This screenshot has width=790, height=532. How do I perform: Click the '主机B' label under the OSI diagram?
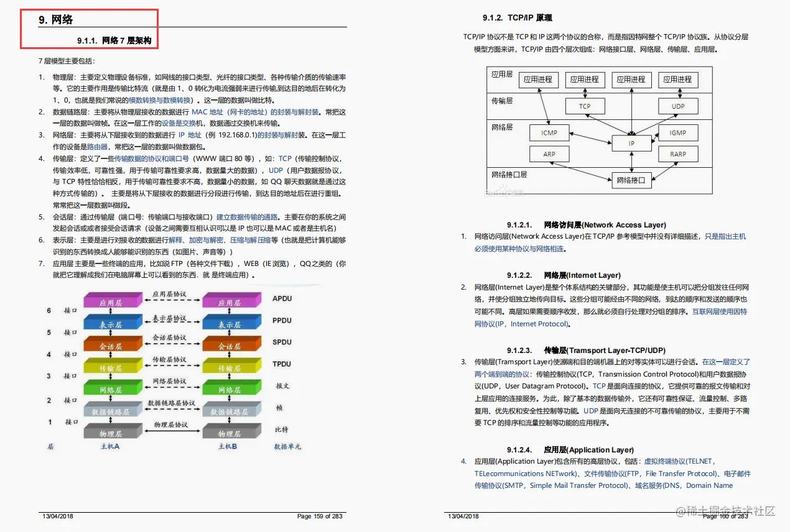228,447
